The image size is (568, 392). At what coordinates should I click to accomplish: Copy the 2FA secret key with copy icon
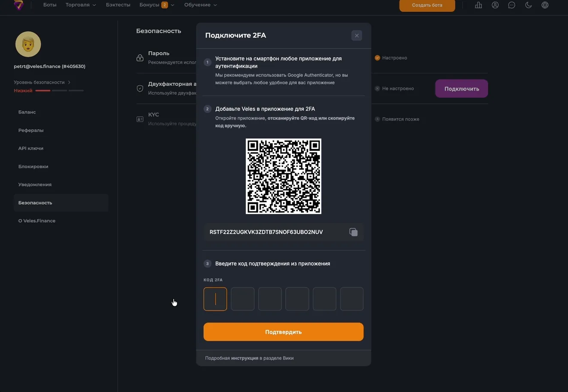click(x=353, y=232)
